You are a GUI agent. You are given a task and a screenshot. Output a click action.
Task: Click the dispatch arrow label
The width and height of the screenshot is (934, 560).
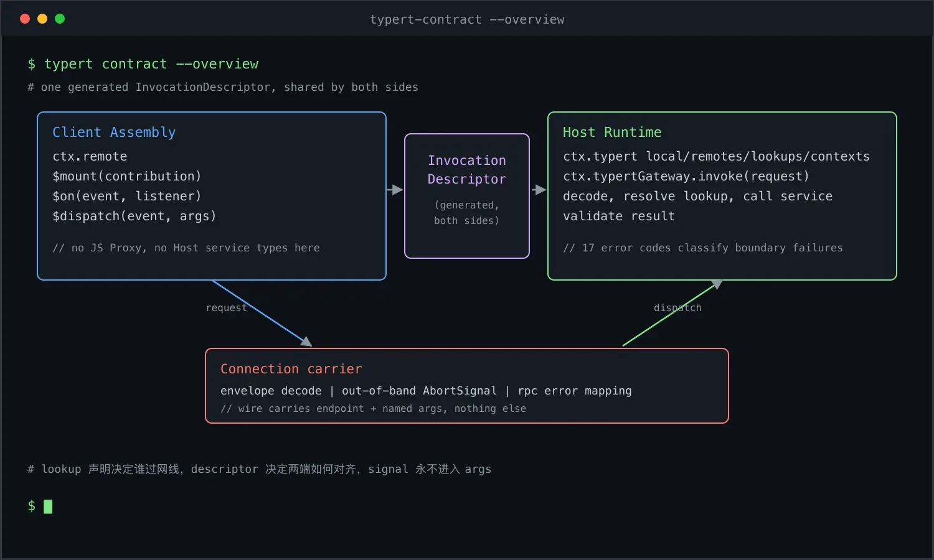click(x=677, y=307)
